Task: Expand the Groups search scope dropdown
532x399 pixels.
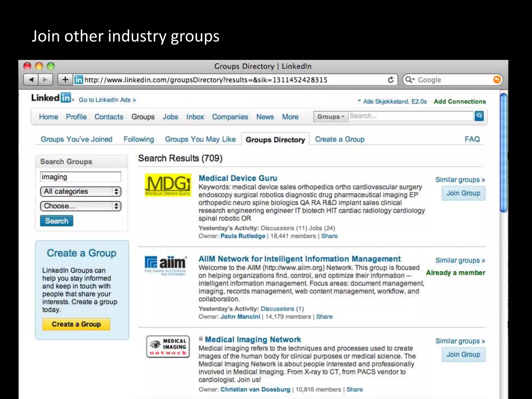Action: click(x=331, y=116)
